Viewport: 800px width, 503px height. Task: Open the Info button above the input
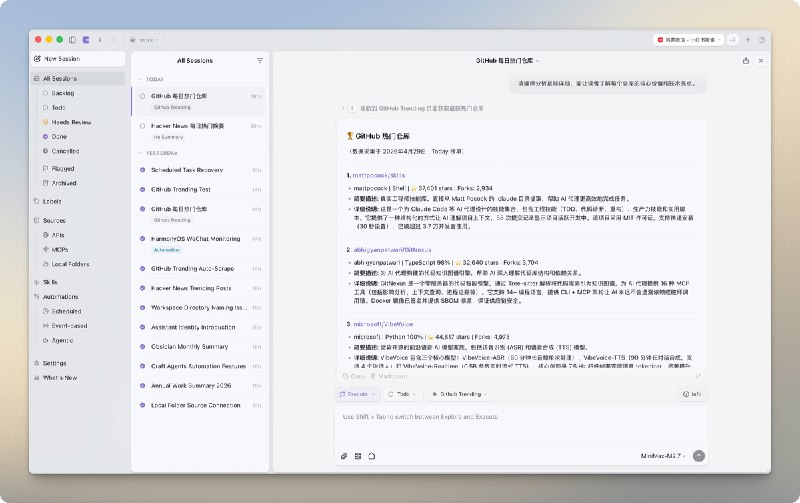[x=692, y=394]
